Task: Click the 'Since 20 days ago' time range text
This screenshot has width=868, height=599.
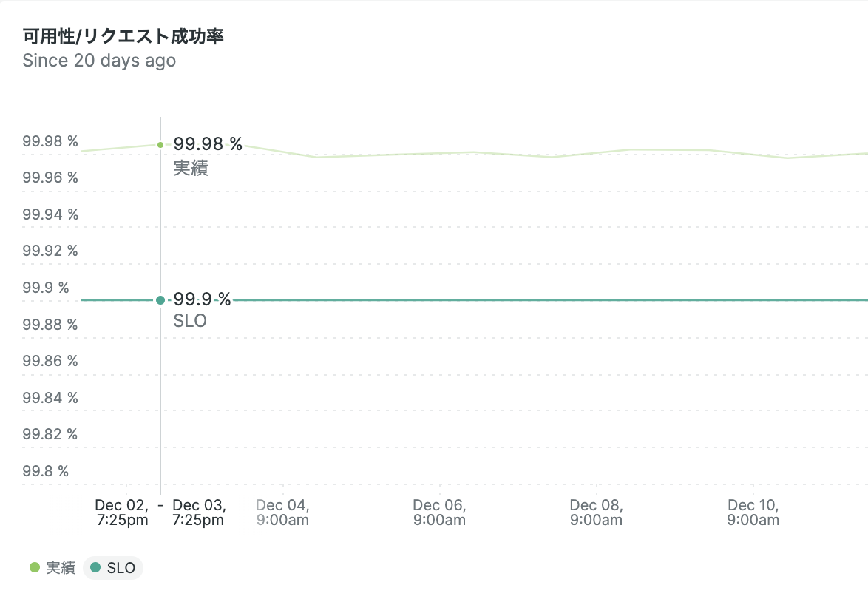Action: point(99,61)
